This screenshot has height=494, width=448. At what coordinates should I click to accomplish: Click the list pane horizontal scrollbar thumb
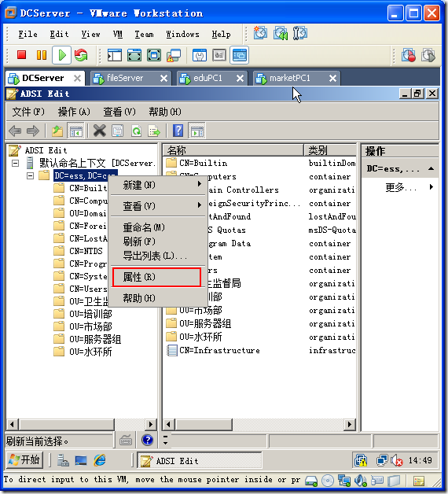pos(204,424)
